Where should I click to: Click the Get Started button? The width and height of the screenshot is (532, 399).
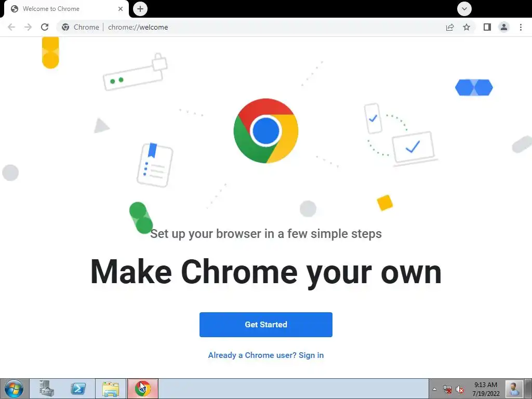(266, 325)
